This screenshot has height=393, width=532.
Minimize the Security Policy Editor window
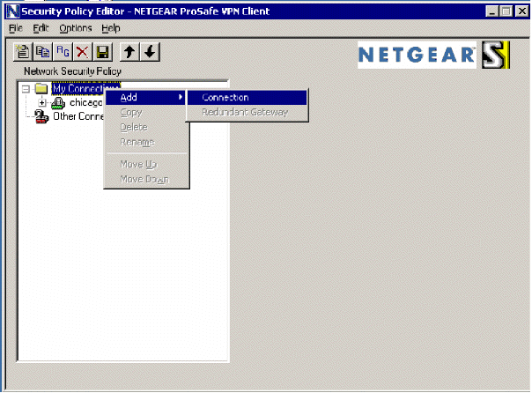(x=491, y=11)
